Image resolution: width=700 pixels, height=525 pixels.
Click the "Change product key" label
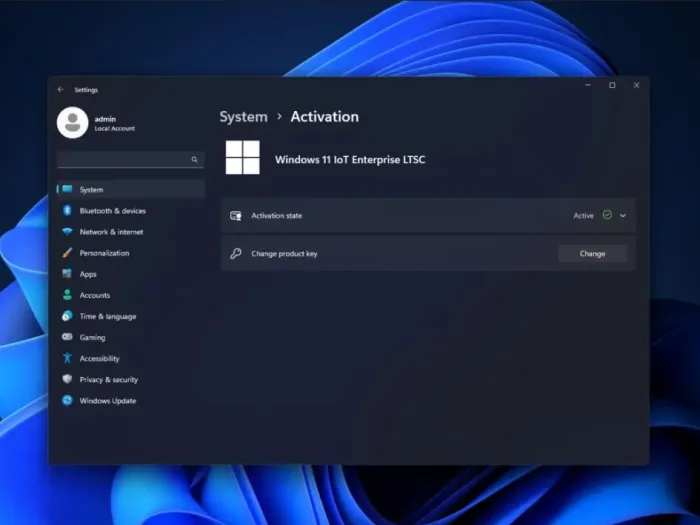coord(284,254)
